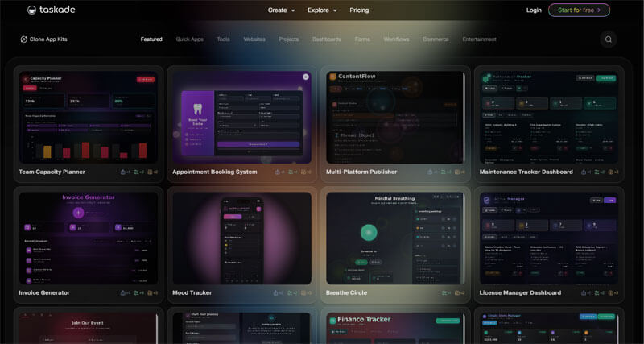Click blue agent icon on Invoice Generator

[x=123, y=293]
